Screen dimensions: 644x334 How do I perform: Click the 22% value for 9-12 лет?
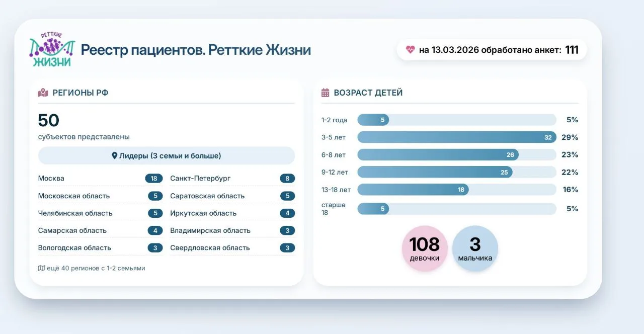[570, 172]
